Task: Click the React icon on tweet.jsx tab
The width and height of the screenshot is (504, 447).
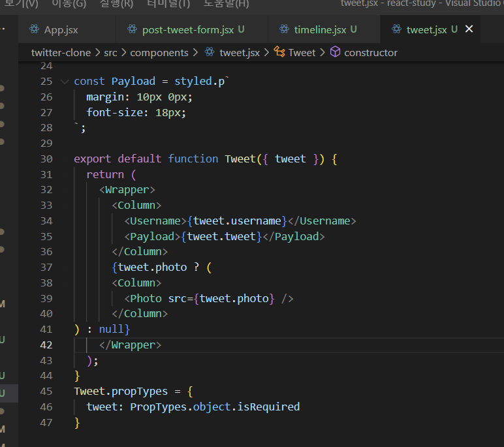Action: tap(397, 29)
